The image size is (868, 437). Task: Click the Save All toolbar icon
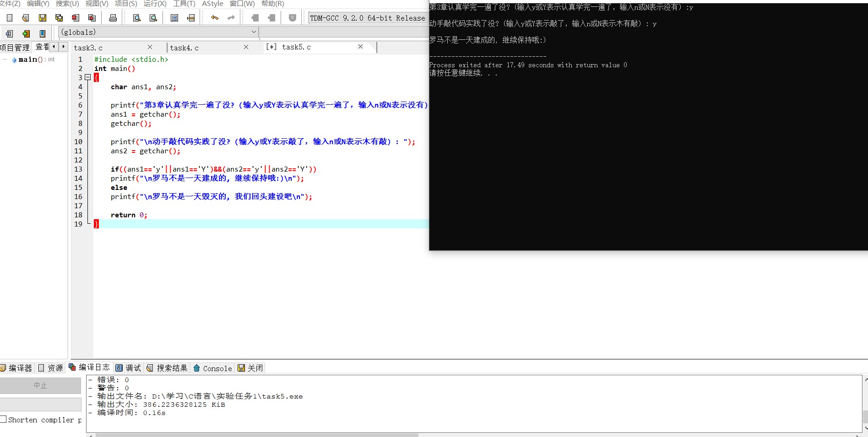point(59,18)
